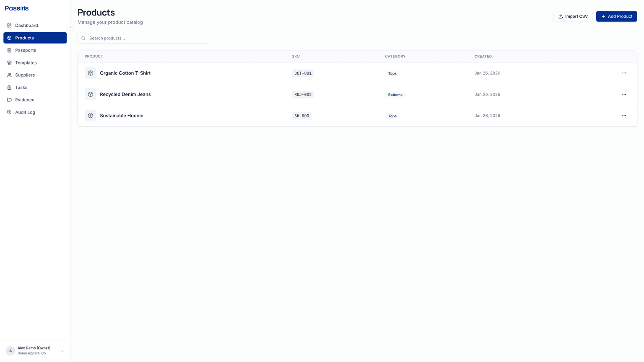Open Audit Log via its history clock icon
This screenshot has height=362, width=644.
coord(9,112)
